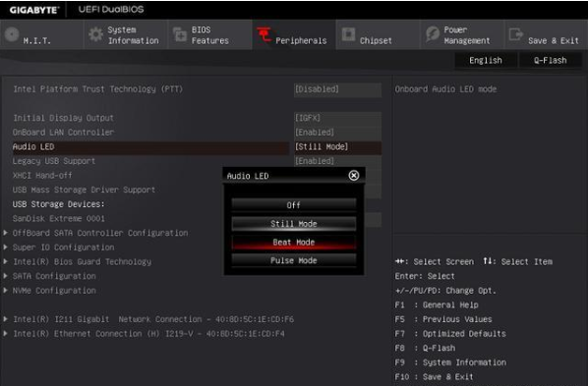
Task: Click the System Information gear icon
Action: click(x=95, y=34)
